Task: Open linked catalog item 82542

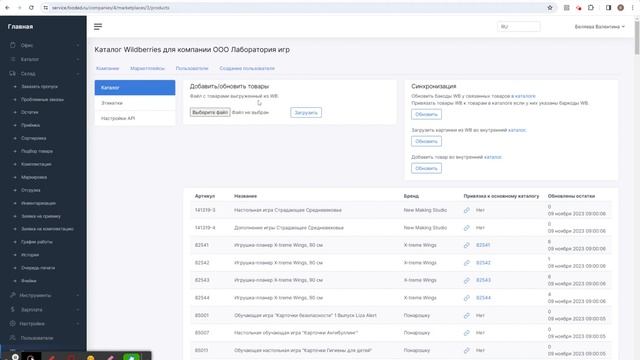Action: click(x=483, y=263)
